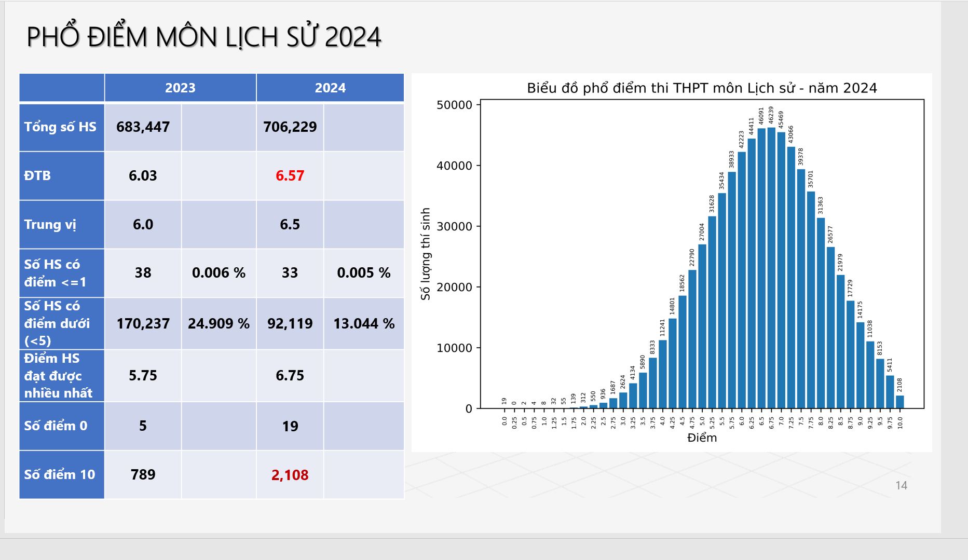Click the slide title "PHỔ ĐIỂM MÔN LỊCH SỬ 2024"

coord(204,37)
